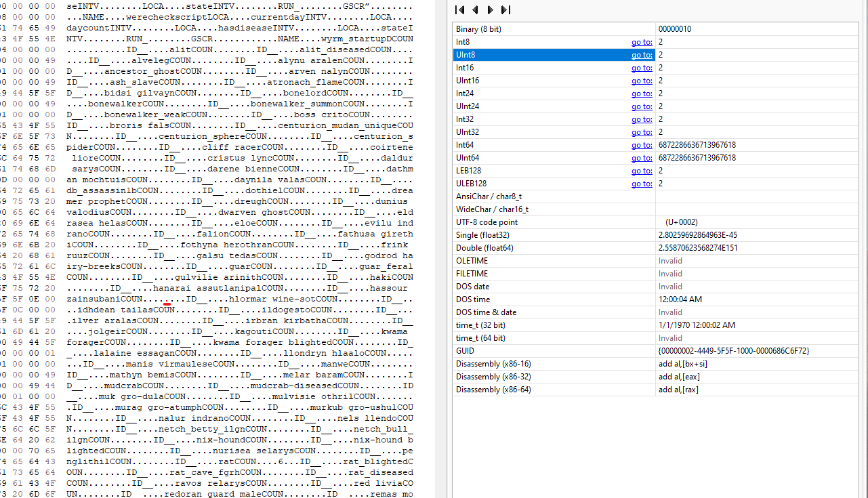This screenshot has width=868, height=498.
Task: Click the DOS time value cell
Action: coord(680,299)
